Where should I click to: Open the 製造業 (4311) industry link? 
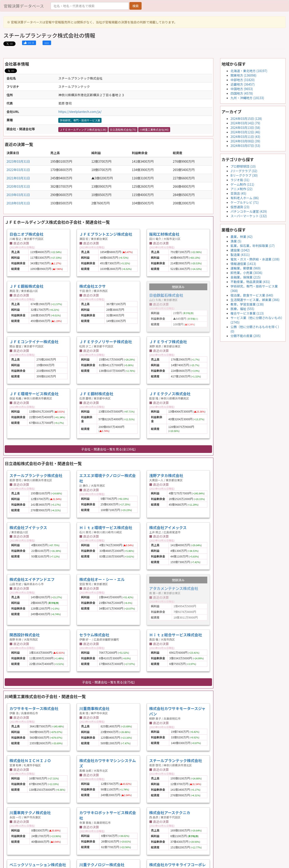pyautogui.click(x=240, y=255)
